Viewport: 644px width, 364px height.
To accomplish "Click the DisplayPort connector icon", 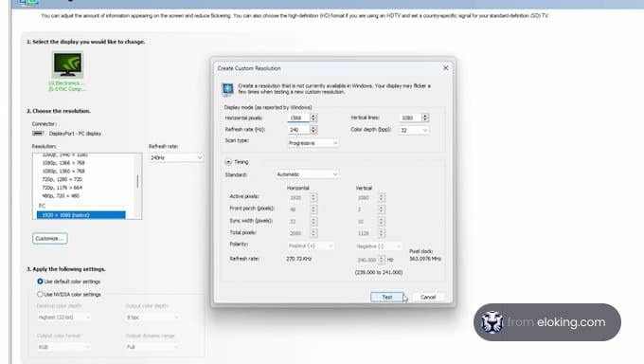I will pos(38,134).
